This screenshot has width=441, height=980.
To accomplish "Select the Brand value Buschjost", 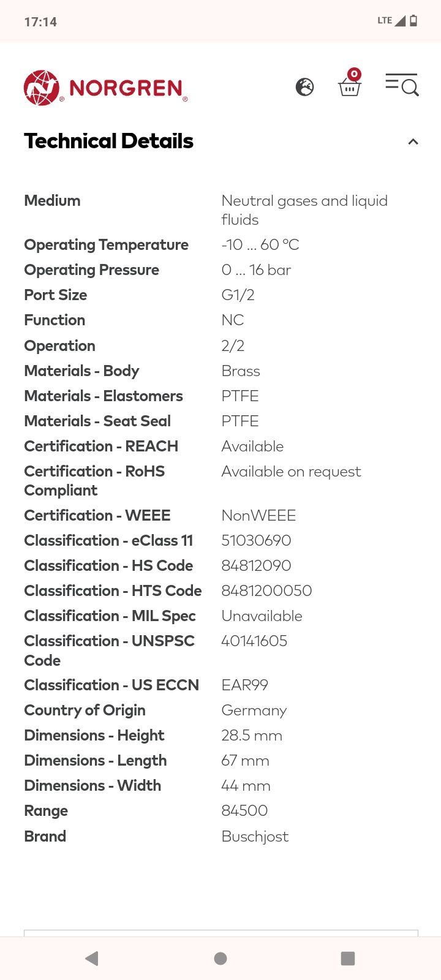I will (255, 836).
